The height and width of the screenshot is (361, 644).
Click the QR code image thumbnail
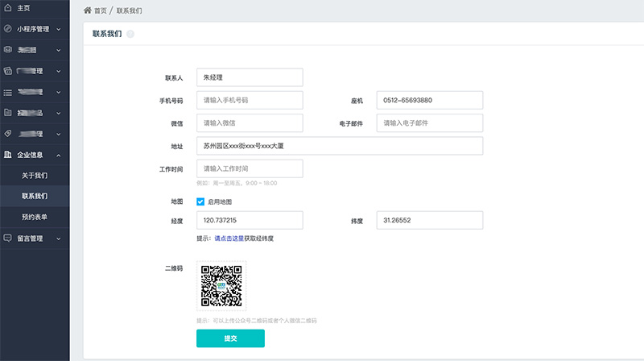[221, 286]
